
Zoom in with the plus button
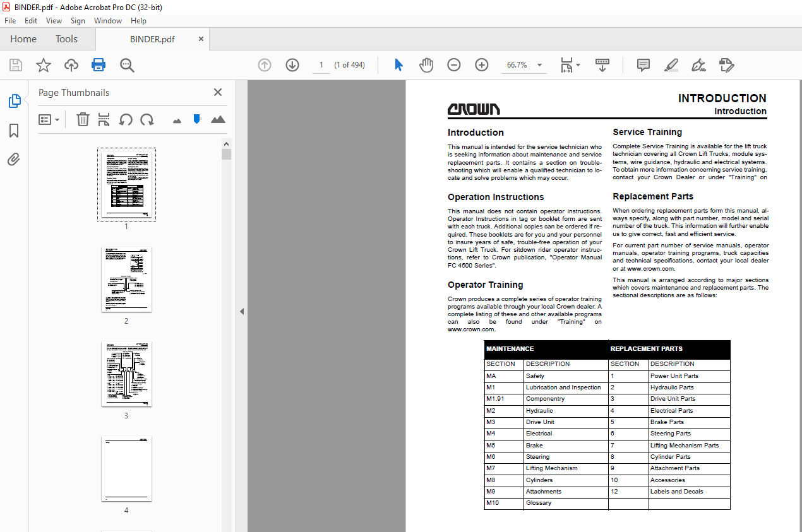coord(482,65)
